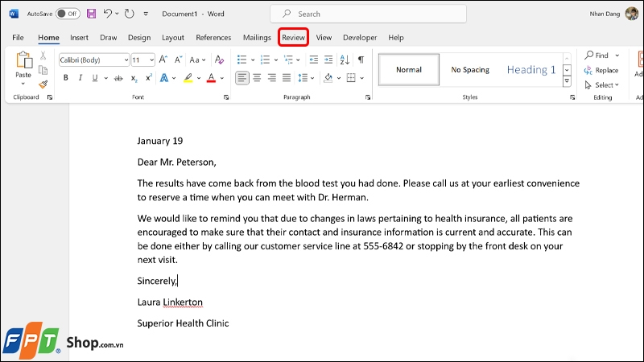Insert multilevel list
This screenshot has width=644, height=362.
pos(288,60)
